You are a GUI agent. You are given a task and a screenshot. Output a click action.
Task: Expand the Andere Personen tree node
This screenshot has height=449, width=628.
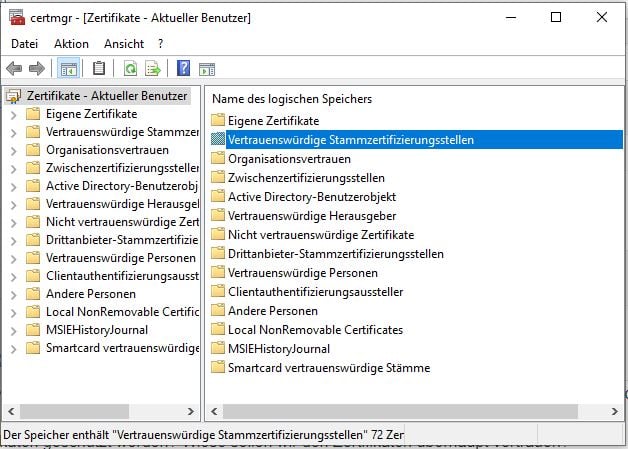13,294
